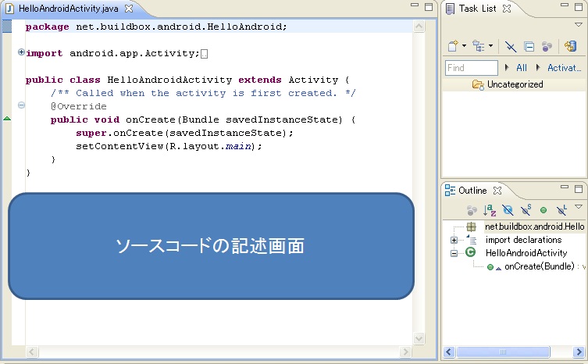Click the New Task icon in Task List
588x364 pixels.
(x=453, y=46)
